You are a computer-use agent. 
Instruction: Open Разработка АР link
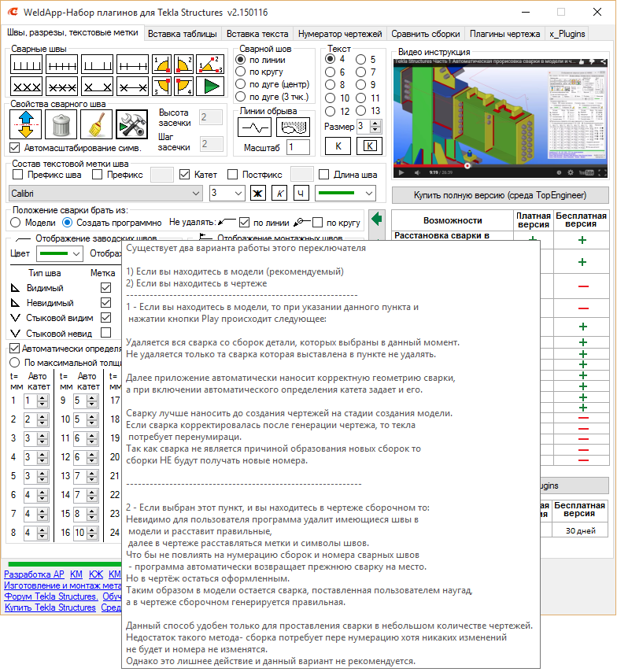34,574
